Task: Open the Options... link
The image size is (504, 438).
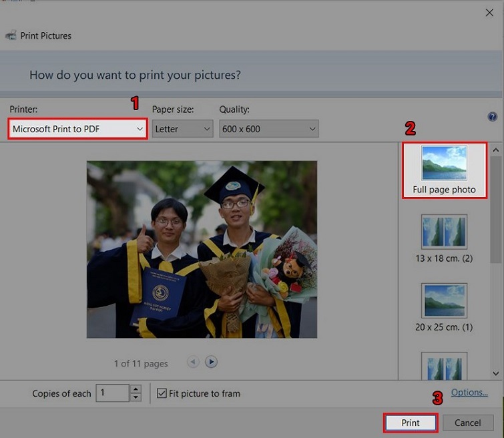Action: (x=469, y=393)
